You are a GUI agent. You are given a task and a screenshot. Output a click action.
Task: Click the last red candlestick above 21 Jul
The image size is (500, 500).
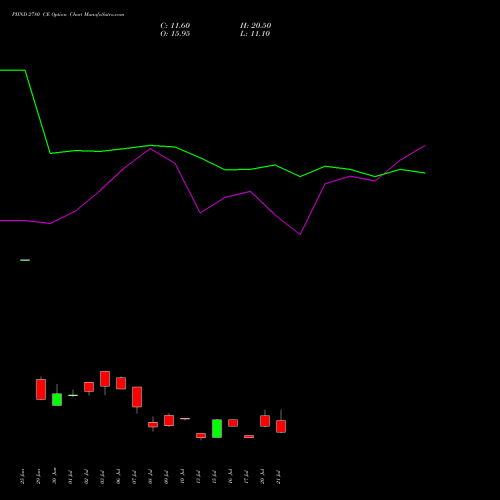coord(281,426)
